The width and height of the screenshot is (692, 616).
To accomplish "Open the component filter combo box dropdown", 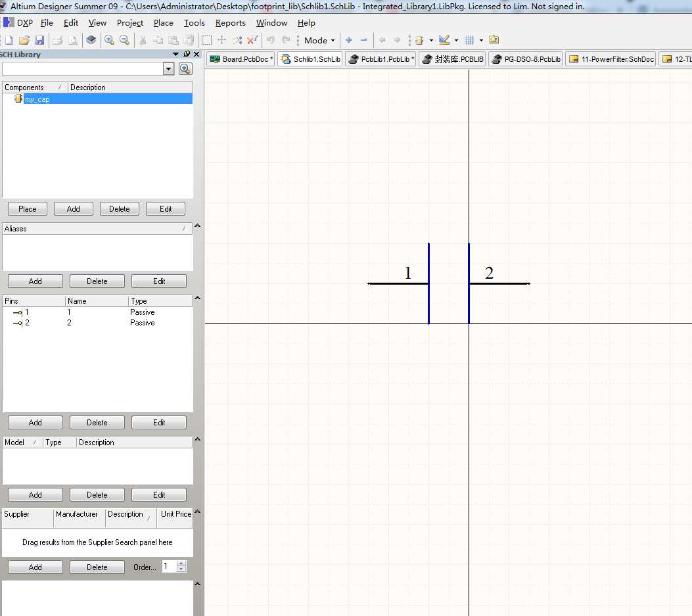I will click(168, 69).
